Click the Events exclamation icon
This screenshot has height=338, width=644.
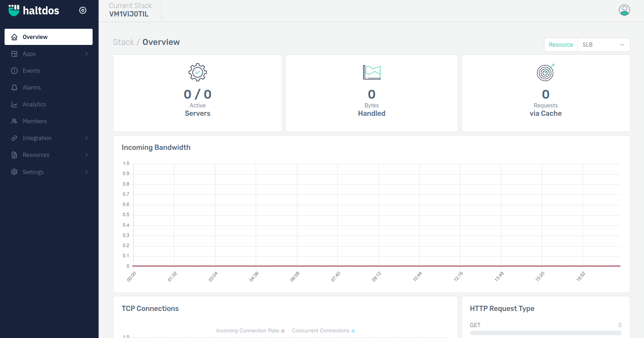pyautogui.click(x=14, y=71)
